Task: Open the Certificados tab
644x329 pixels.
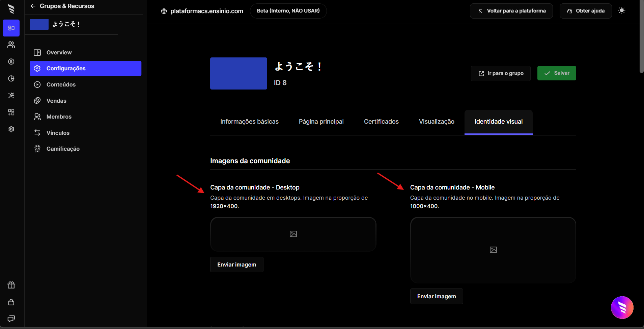Action: point(381,122)
